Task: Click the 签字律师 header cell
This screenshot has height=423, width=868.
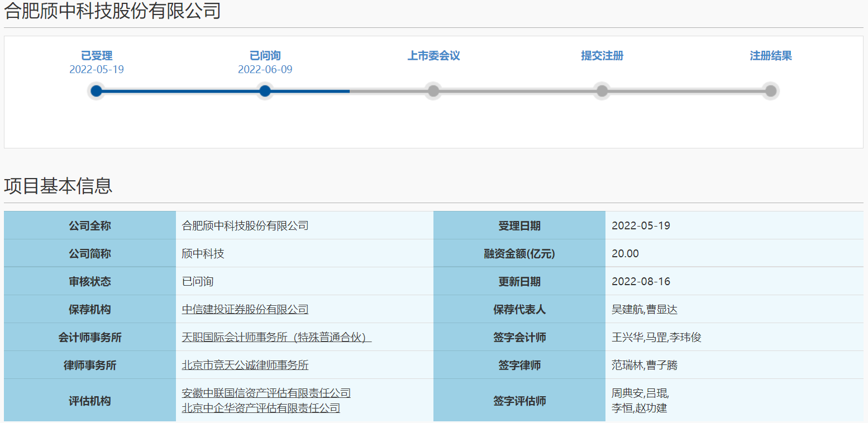Action: (519, 365)
